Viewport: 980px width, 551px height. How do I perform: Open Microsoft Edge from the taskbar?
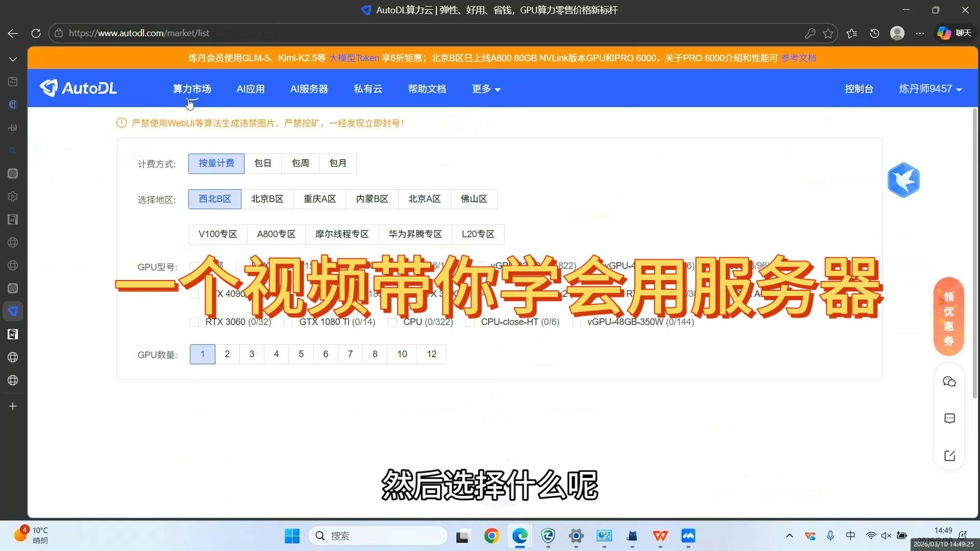point(520,536)
